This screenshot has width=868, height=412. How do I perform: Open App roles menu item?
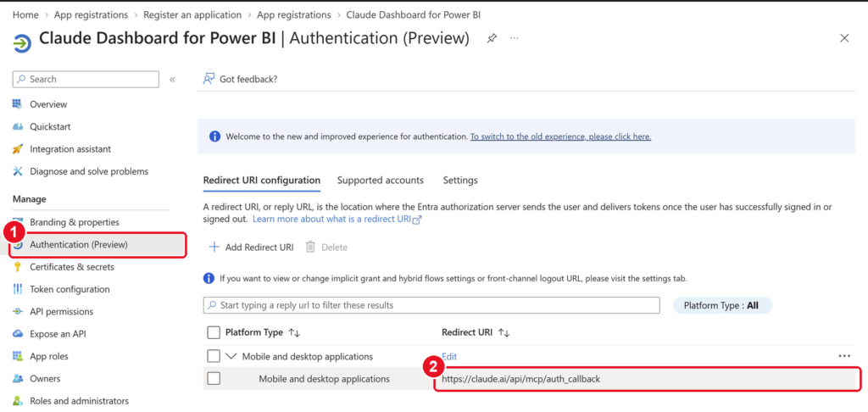click(x=49, y=356)
